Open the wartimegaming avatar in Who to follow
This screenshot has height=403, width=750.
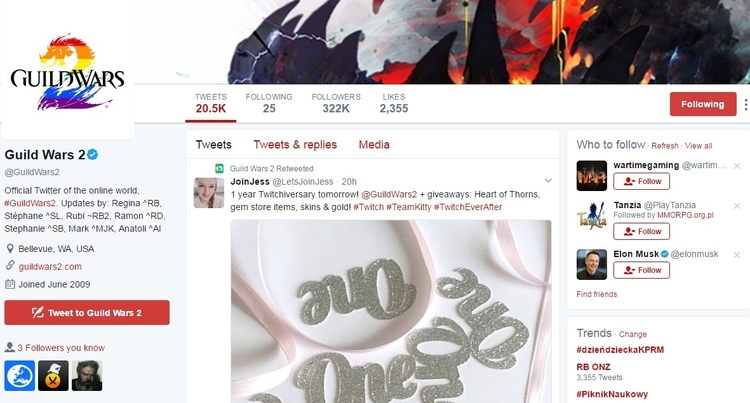(592, 175)
